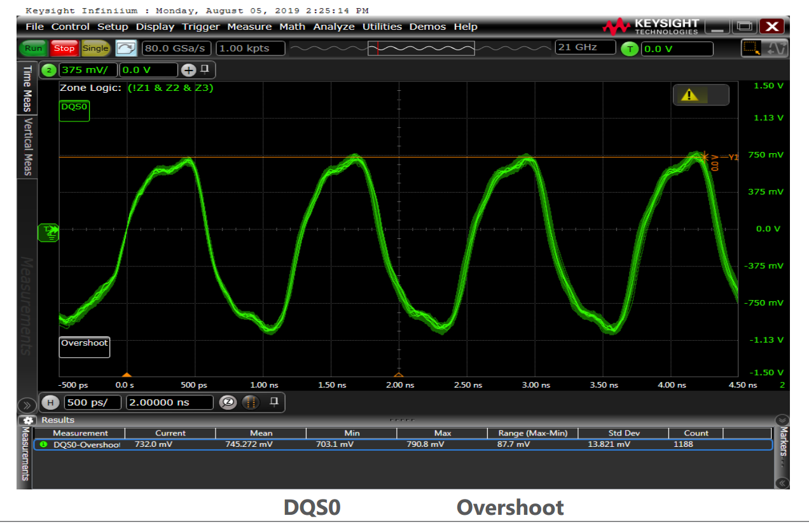The width and height of the screenshot is (809, 532).
Task: Click the bottom right double chevron
Action: click(x=782, y=482)
